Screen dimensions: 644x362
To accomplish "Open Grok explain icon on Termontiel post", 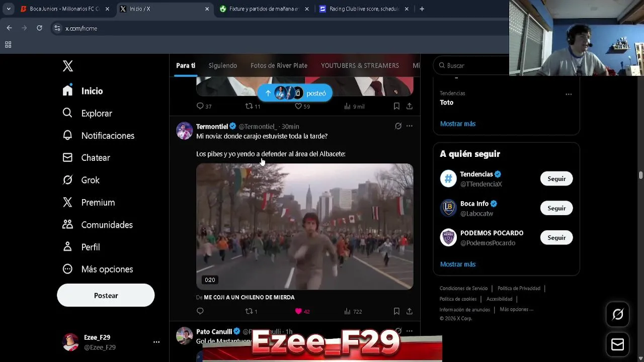I will click(398, 126).
